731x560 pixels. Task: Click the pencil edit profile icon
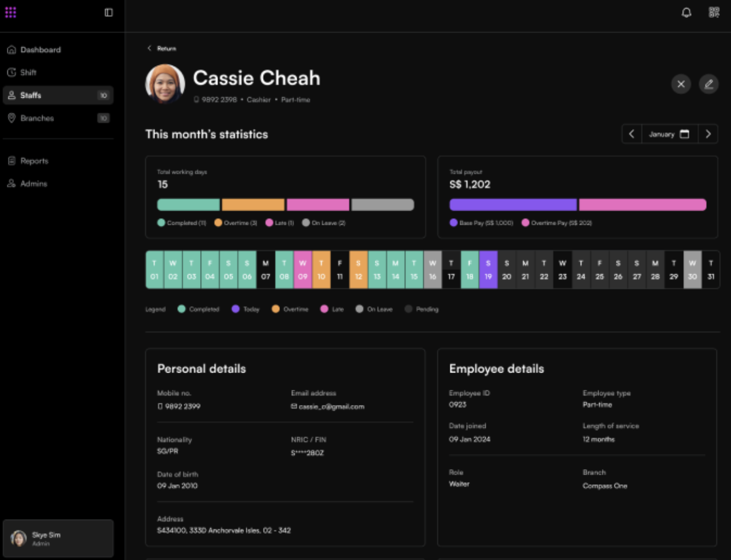(x=708, y=84)
